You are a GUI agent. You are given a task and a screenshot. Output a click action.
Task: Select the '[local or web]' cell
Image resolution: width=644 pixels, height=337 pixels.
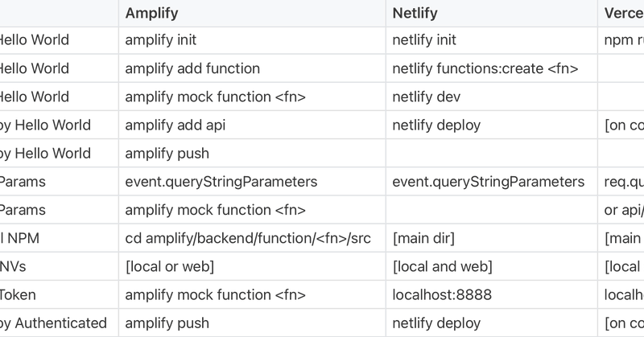coord(252,267)
